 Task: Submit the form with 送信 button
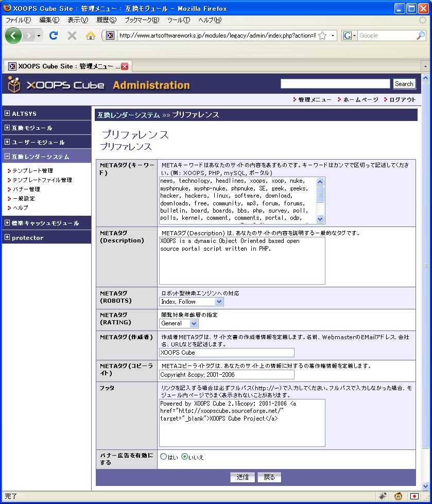coord(243,477)
